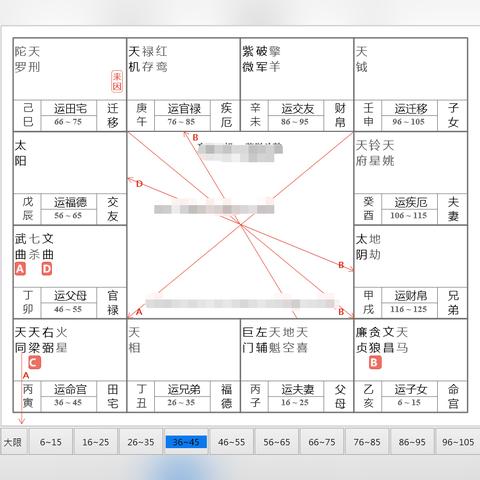
Task: Click the 辛未 stem-branch cell
Action: point(255,115)
